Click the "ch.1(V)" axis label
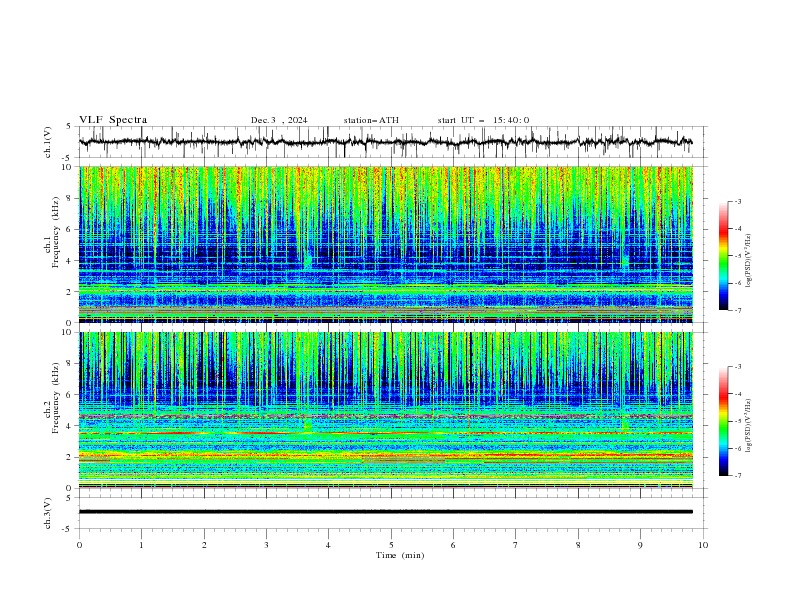This screenshot has height=612, width=792. [x=47, y=142]
